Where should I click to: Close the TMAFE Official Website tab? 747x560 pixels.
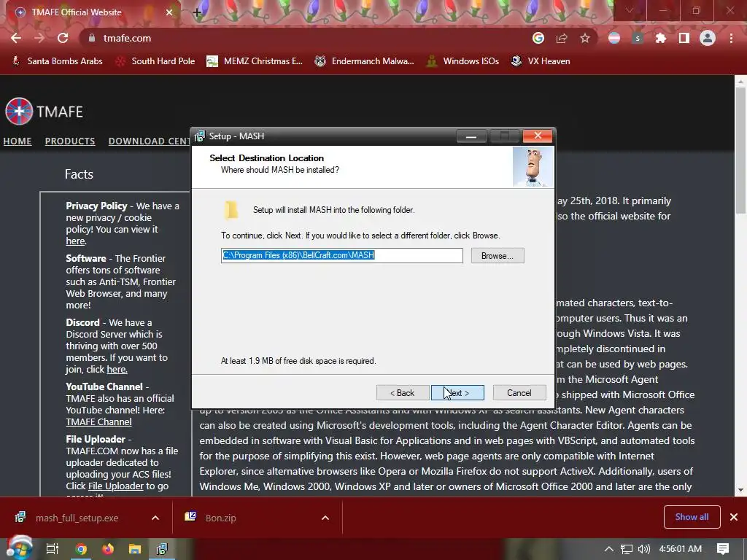pyautogui.click(x=169, y=12)
